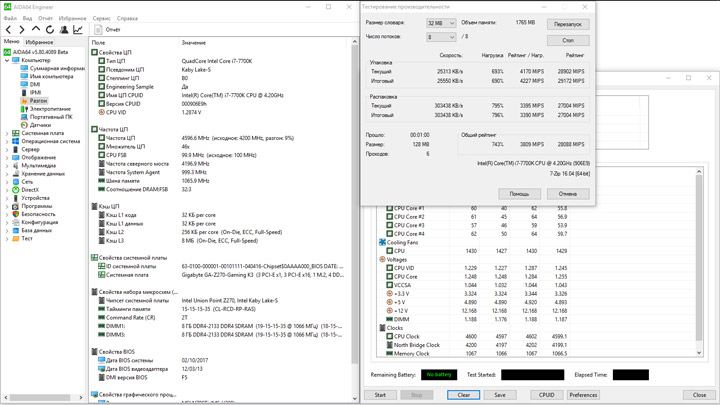Open Preferences in stability test window
720x405 pixels.
pos(584,395)
